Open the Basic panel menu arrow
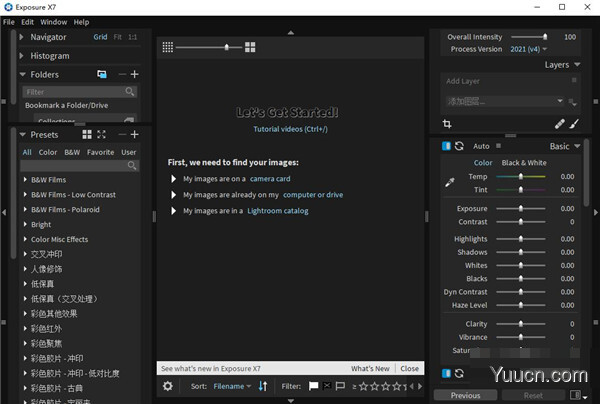This screenshot has height=404, width=600. coord(577,146)
